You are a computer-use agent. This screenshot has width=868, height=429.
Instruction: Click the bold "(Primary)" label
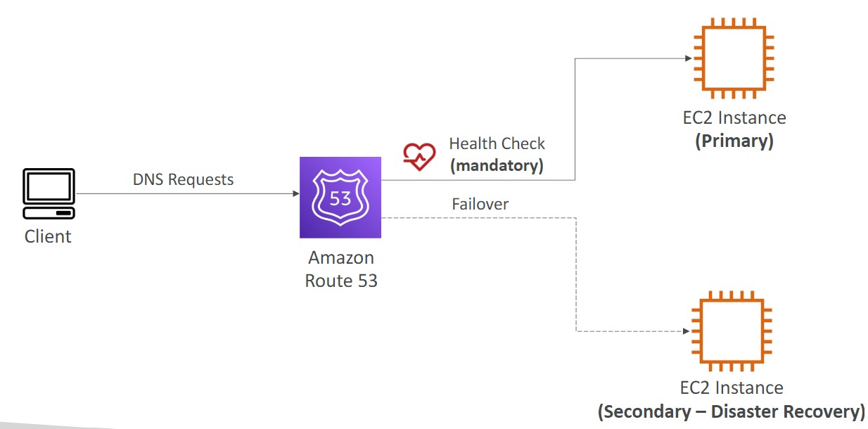point(734,141)
